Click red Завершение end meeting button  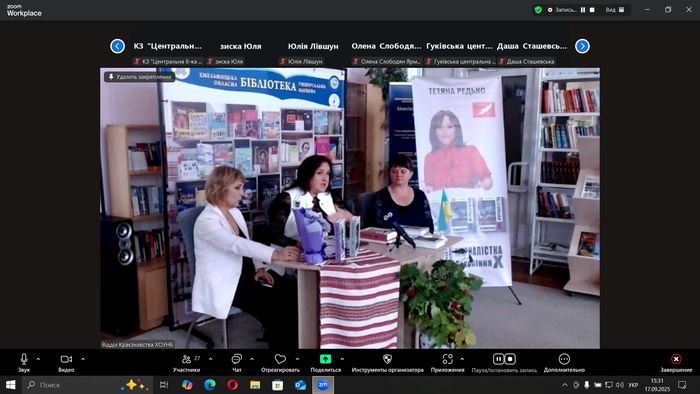pyautogui.click(x=676, y=359)
